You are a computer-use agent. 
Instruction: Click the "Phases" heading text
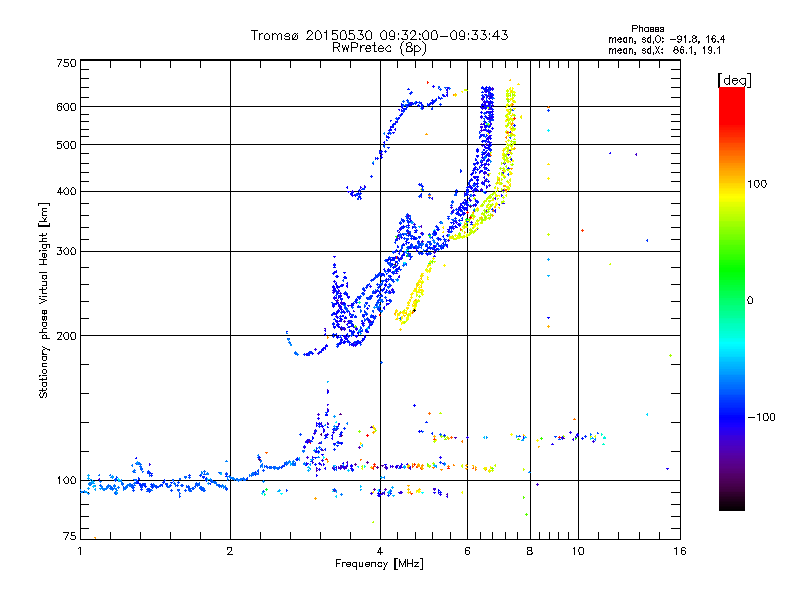[x=647, y=29]
